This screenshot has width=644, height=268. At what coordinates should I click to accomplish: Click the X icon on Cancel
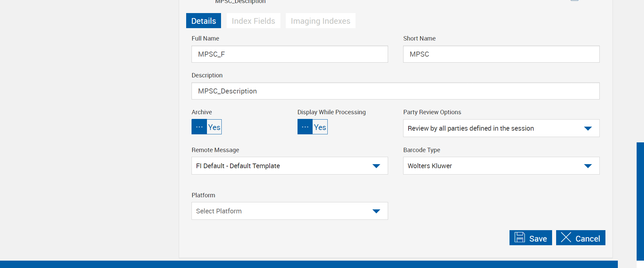point(566,238)
